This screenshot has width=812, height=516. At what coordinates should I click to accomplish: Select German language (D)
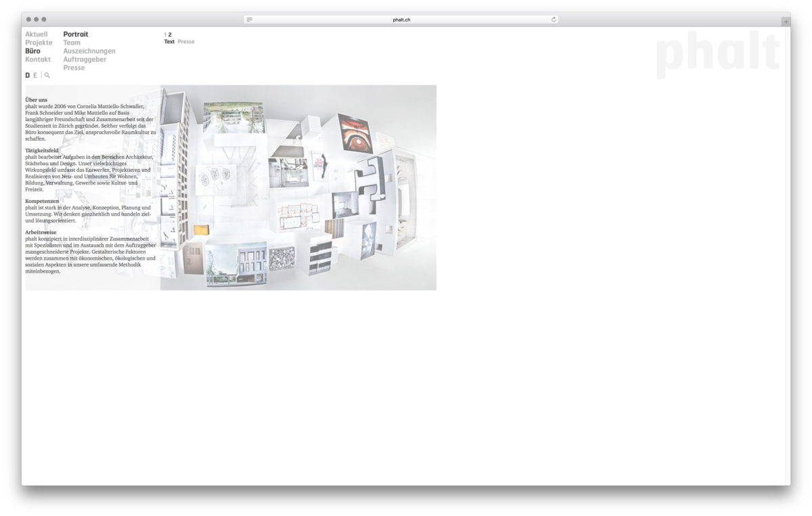click(x=28, y=75)
